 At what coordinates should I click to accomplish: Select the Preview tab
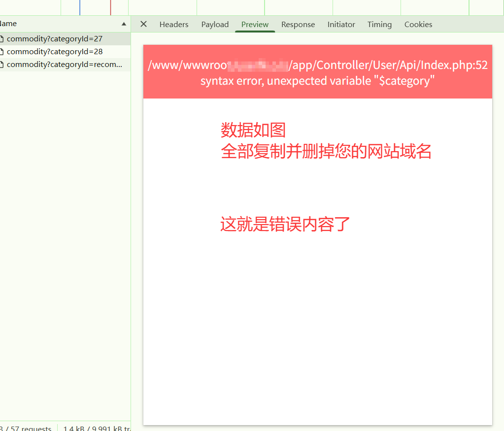pos(255,25)
